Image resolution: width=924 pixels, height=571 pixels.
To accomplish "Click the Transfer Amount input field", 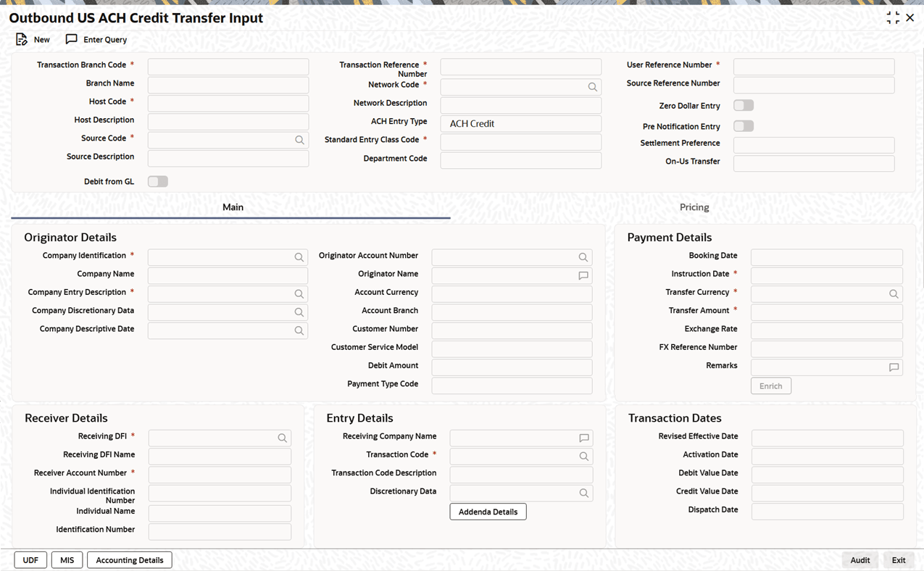I will click(826, 312).
